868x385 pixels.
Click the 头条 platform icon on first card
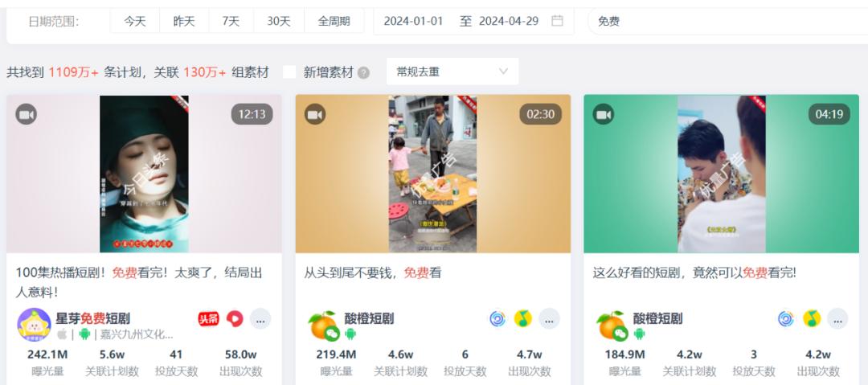pyautogui.click(x=209, y=318)
